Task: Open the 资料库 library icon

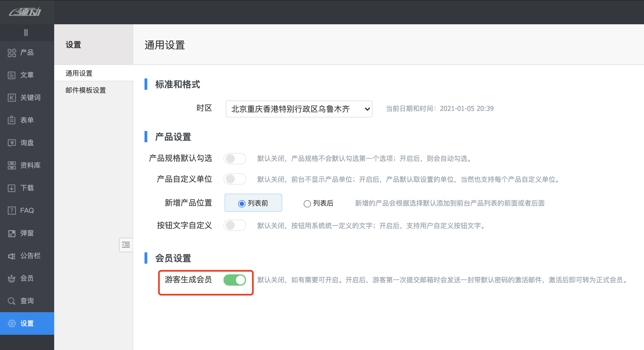Action: click(12, 165)
